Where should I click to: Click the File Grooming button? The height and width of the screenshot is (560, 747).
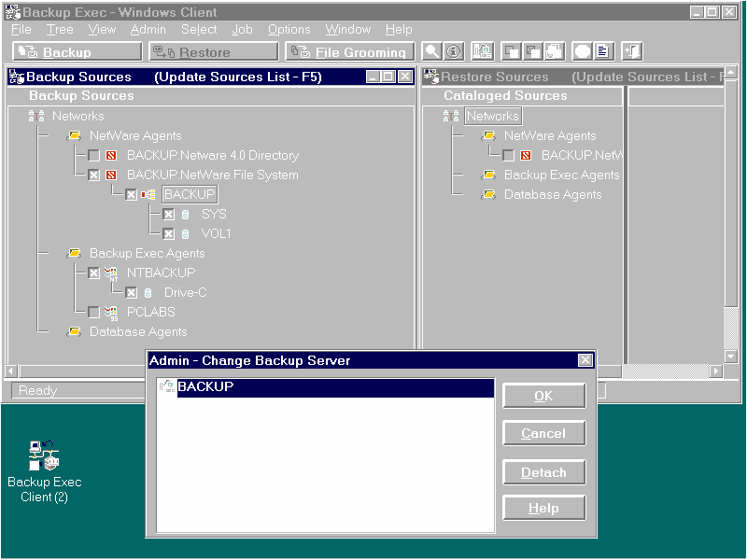(x=349, y=51)
